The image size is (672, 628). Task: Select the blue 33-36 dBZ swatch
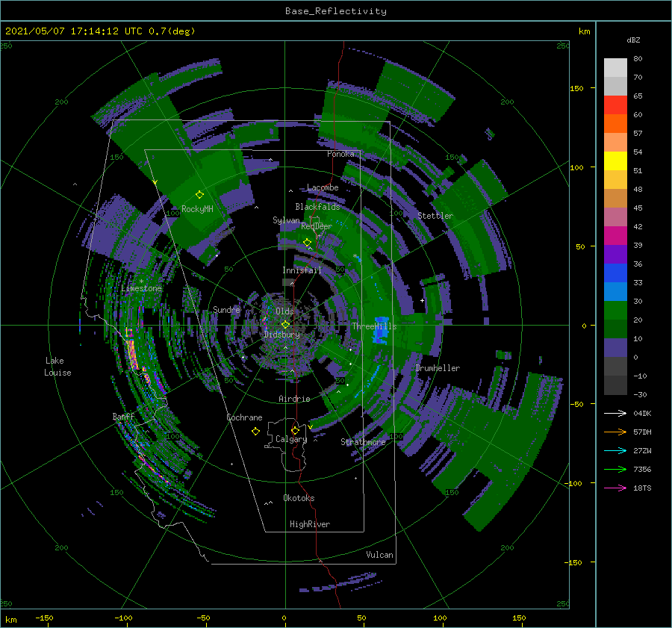(x=615, y=273)
